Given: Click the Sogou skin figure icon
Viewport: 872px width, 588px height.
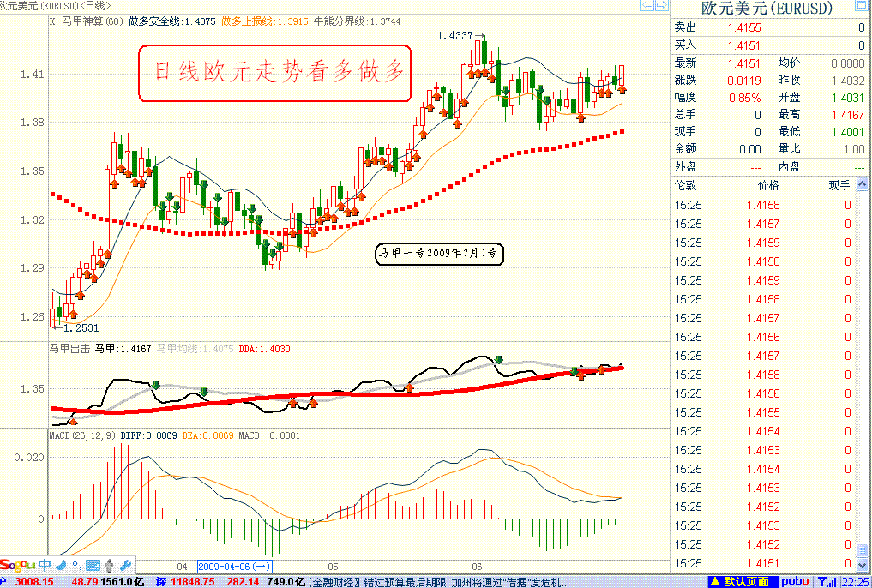Looking at the screenshot, I should click(110, 566).
